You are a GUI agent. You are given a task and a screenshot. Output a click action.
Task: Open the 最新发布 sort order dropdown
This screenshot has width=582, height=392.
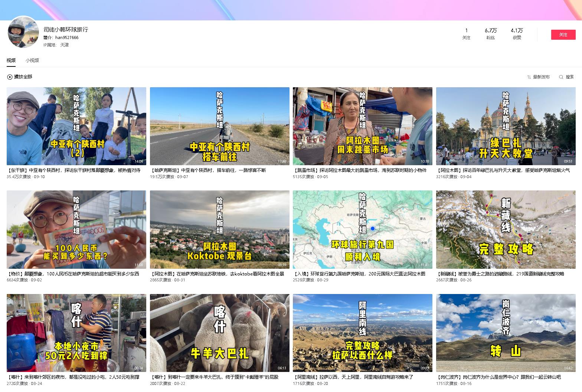tap(541, 77)
